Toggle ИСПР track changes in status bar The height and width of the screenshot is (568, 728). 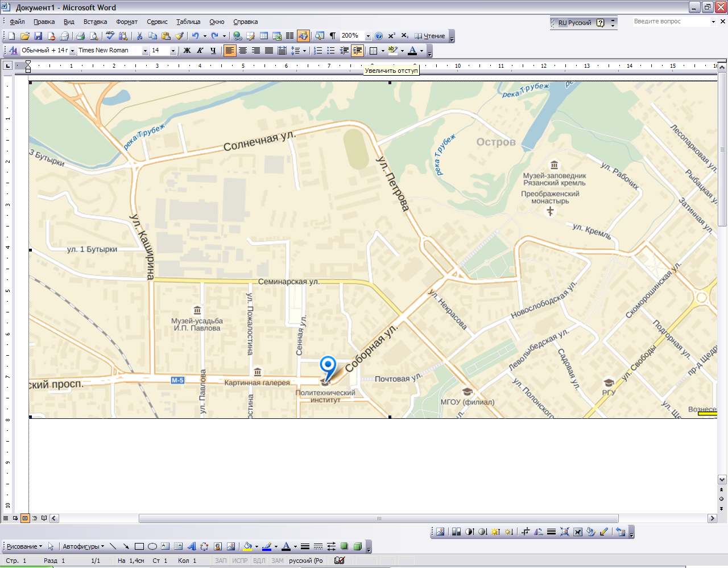click(x=240, y=561)
